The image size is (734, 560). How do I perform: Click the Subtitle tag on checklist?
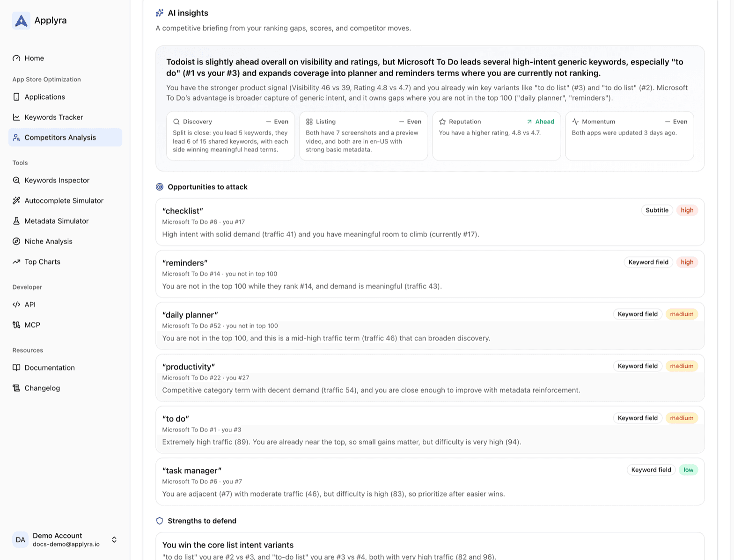[657, 210]
